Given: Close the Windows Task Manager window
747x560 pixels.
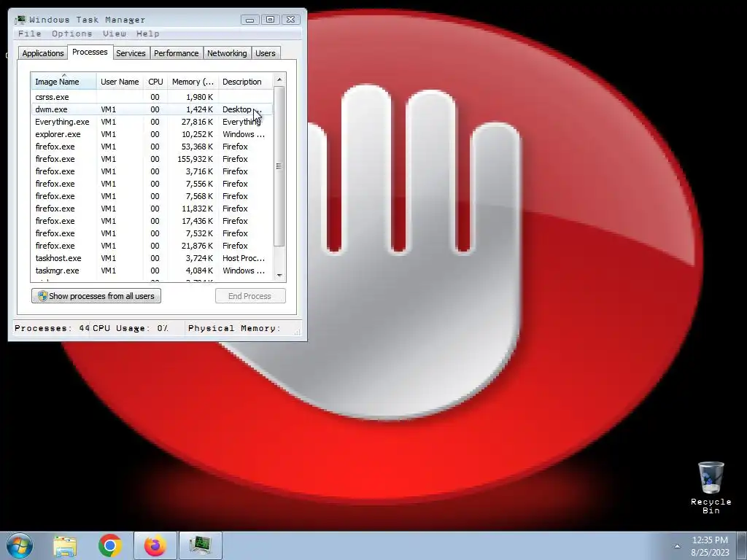Looking at the screenshot, I should [x=290, y=20].
